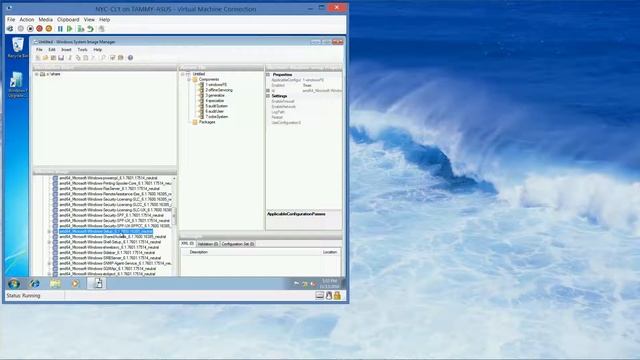Click the Create Configuration Set toolbar icon
This screenshot has width=640, height=360.
121,58
